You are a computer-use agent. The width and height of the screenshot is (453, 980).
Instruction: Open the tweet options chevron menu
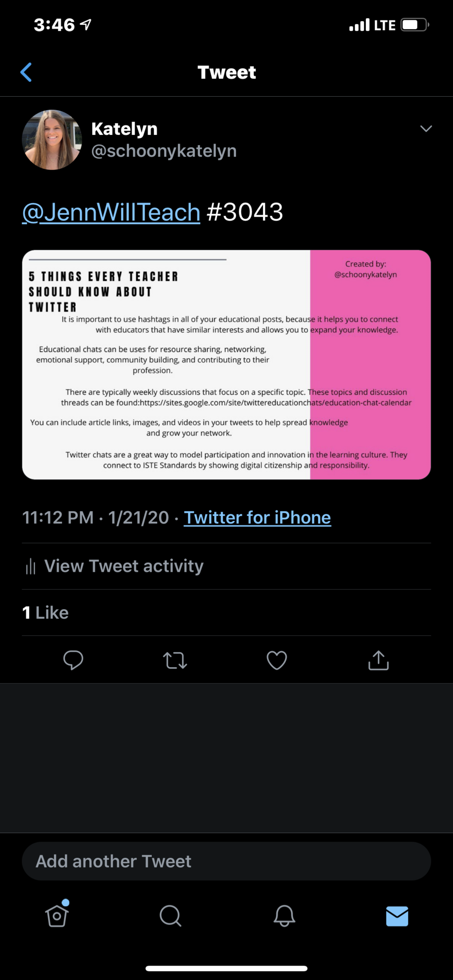tap(426, 129)
